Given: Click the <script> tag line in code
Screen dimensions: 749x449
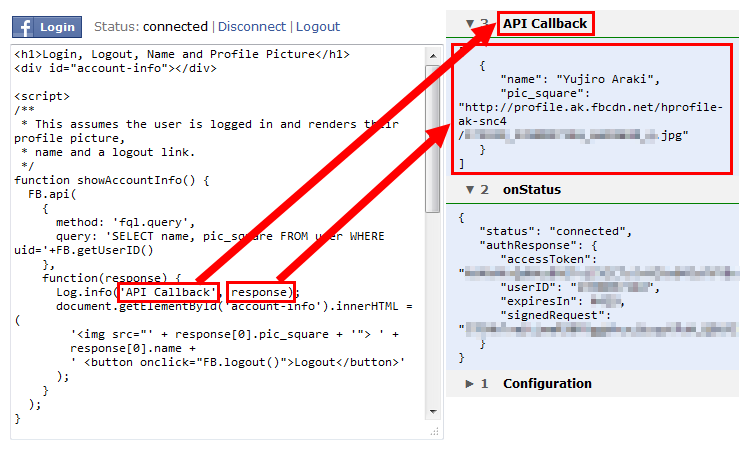Looking at the screenshot, I should 42,96.
